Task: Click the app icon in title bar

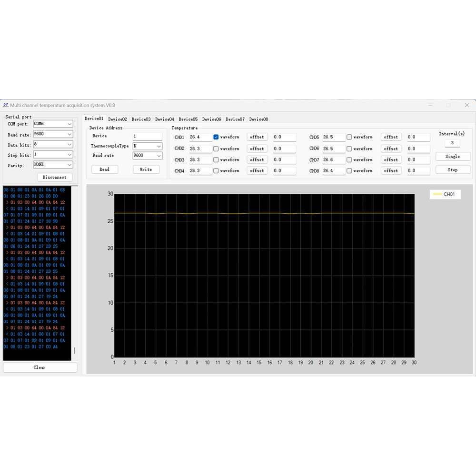Action: (x=5, y=105)
